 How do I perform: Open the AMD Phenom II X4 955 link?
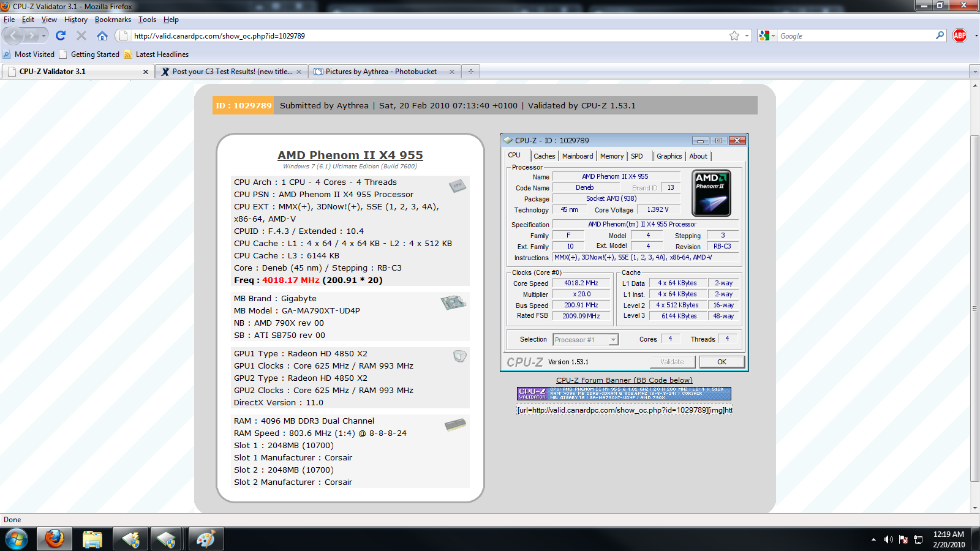350,156
